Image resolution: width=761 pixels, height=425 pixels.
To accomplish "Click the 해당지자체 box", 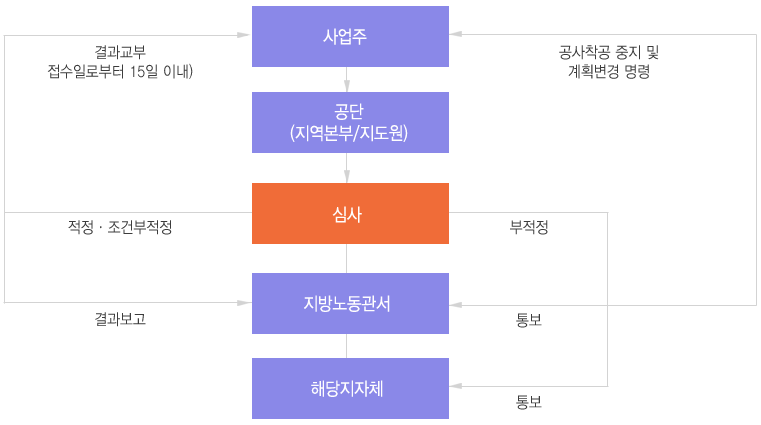I will (350, 388).
